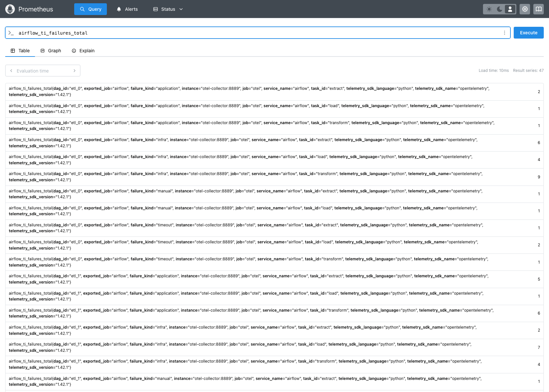Go to next evaluation time
Screen dimensions: 549x392
coord(75,71)
